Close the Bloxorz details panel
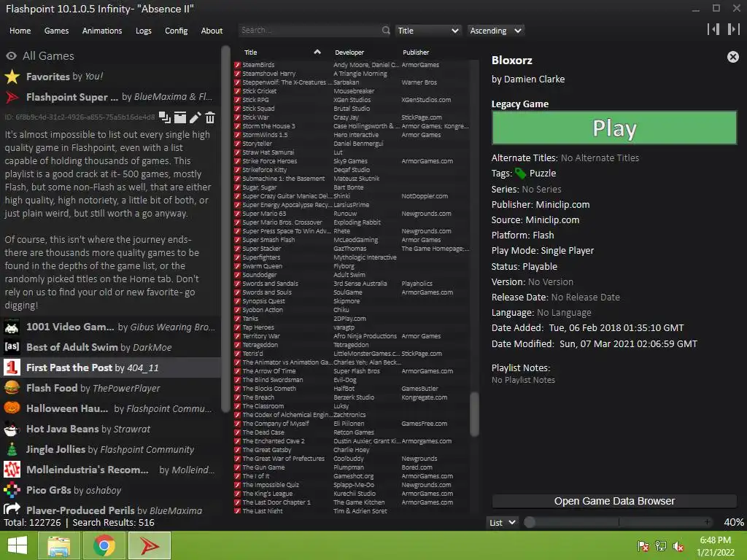Screen dimensions: 747x560 pyautogui.click(x=732, y=57)
